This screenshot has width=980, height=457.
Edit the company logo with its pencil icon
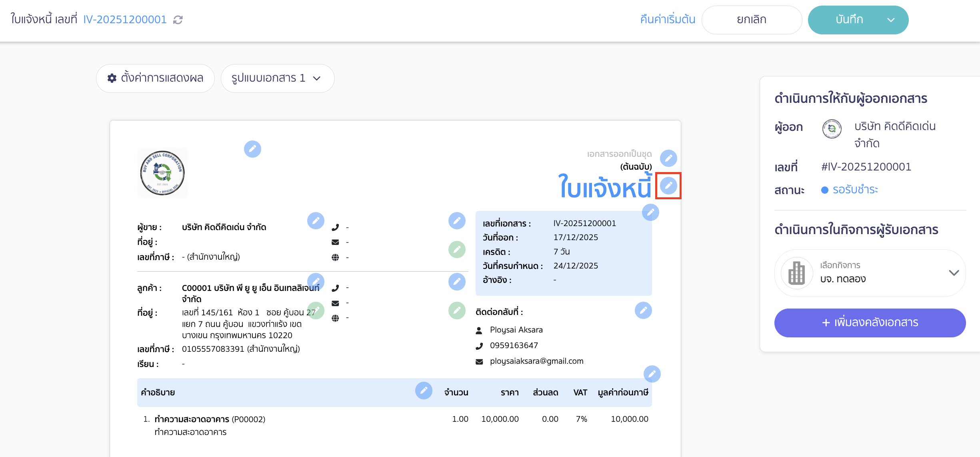[x=252, y=149]
